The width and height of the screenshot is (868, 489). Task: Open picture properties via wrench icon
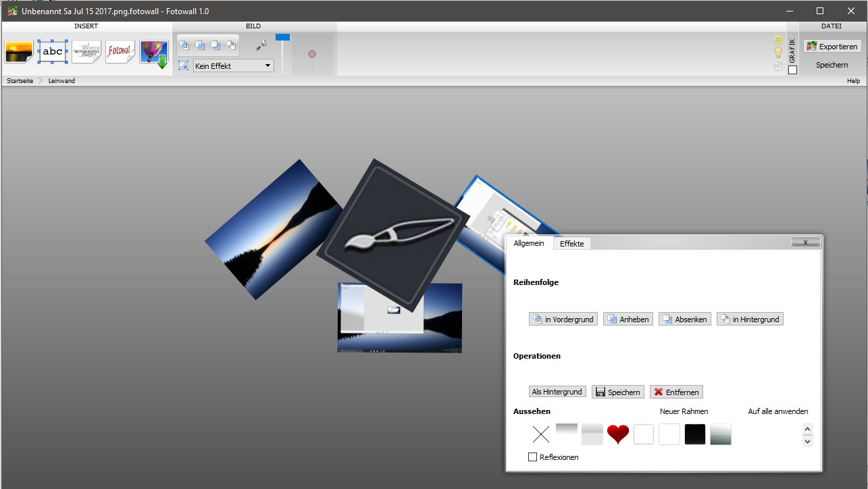click(262, 45)
